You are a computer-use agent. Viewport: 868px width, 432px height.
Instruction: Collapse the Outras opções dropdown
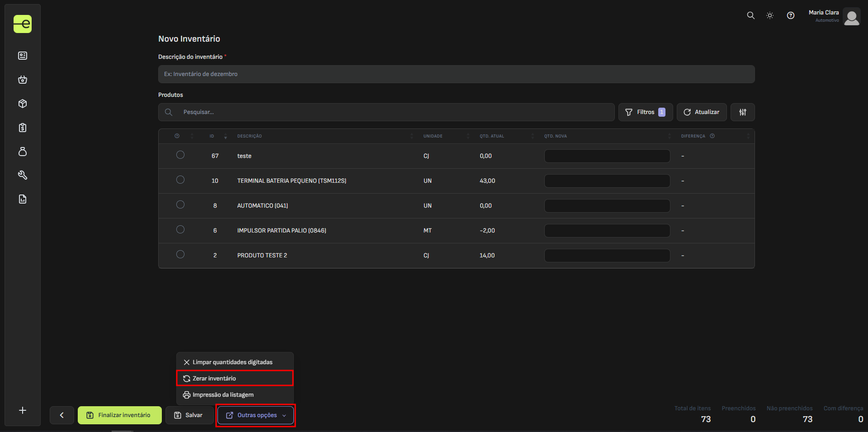coord(255,415)
